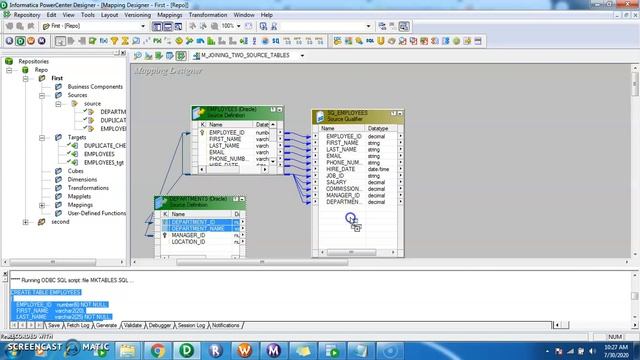The width and height of the screenshot is (640, 360).
Task: Collapse the Repo repository node
Action: coord(9,70)
